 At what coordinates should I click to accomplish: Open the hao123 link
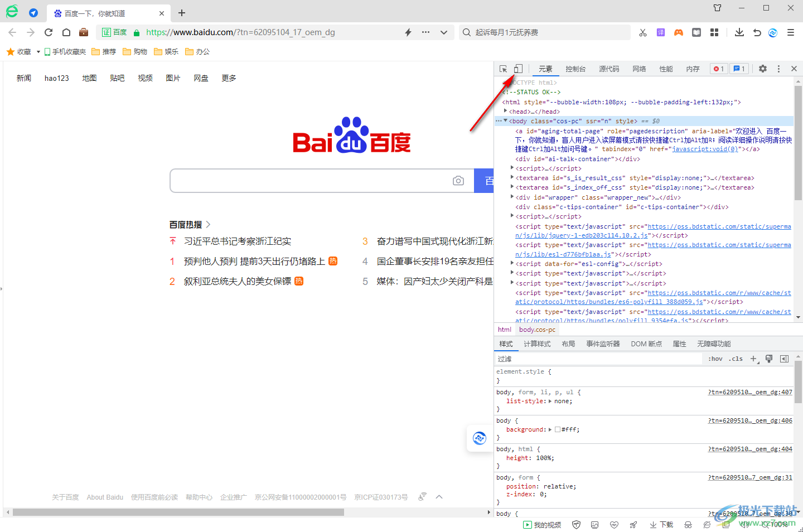click(x=57, y=78)
